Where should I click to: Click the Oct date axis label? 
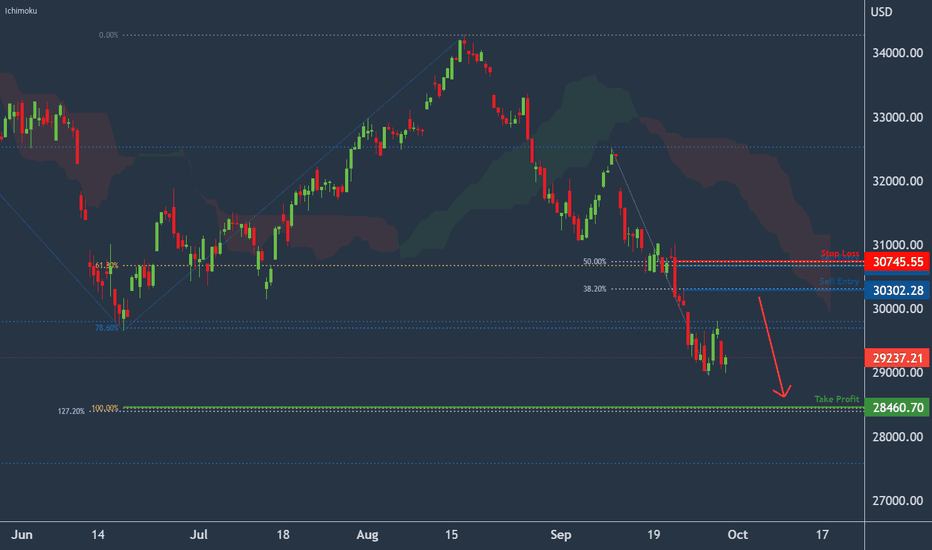pos(738,535)
